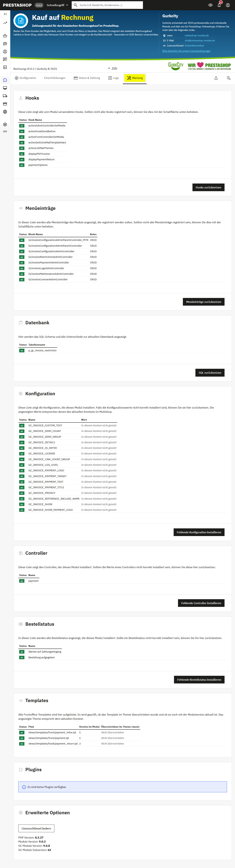Open the onlineshop-module.de website link
Image resolution: width=235 pixels, height=868 pixels.
point(197,35)
